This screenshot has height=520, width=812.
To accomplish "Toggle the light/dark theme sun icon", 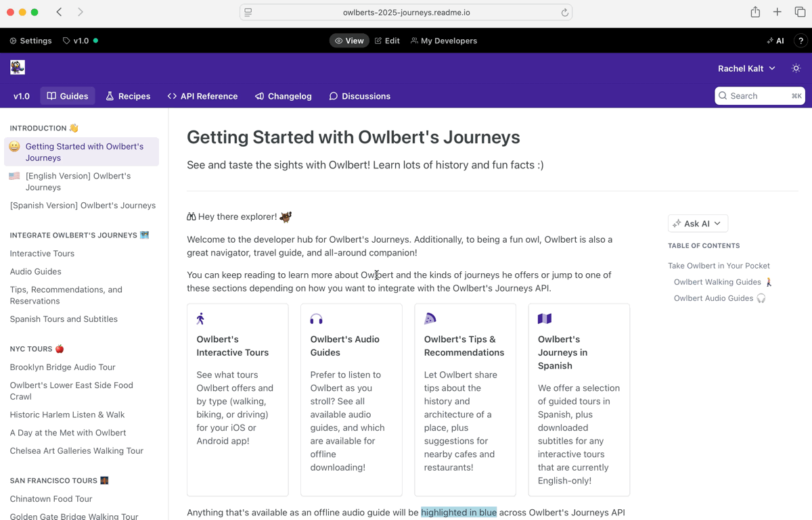I will [796, 68].
